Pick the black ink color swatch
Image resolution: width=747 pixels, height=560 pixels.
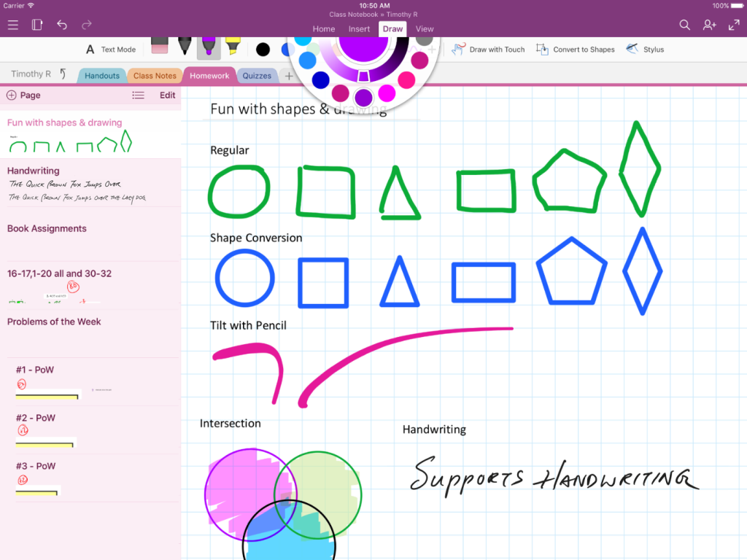coord(263,50)
